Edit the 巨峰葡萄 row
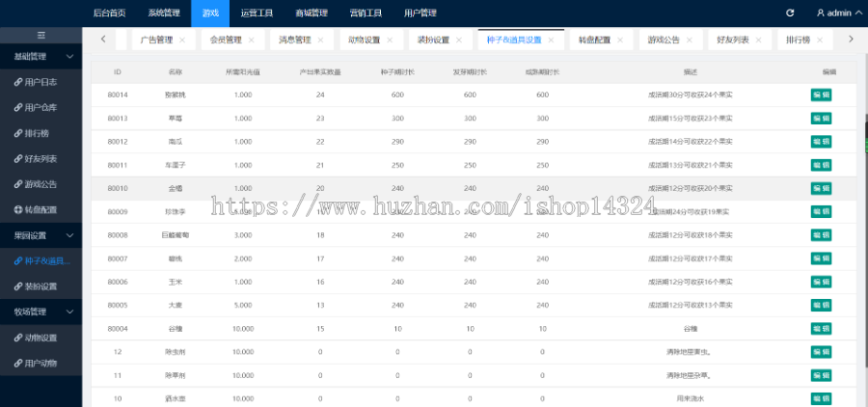The image size is (868, 407). [x=821, y=234]
